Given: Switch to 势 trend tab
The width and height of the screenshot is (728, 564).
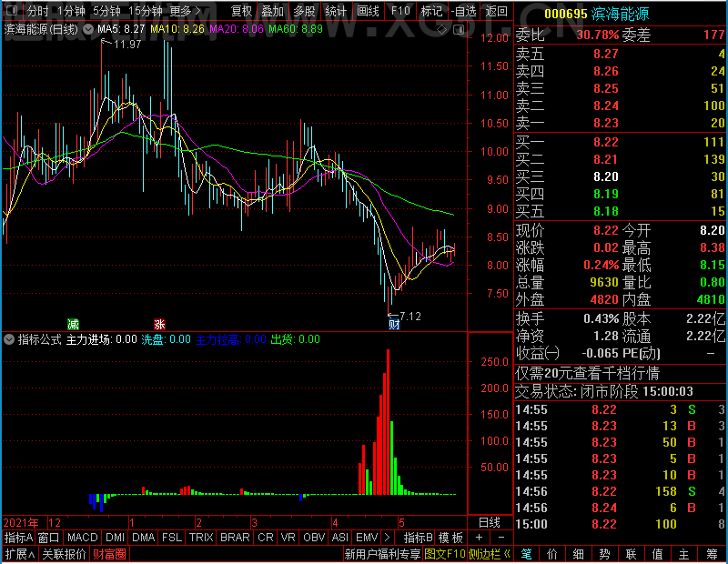Looking at the screenshot, I should pos(604,554).
